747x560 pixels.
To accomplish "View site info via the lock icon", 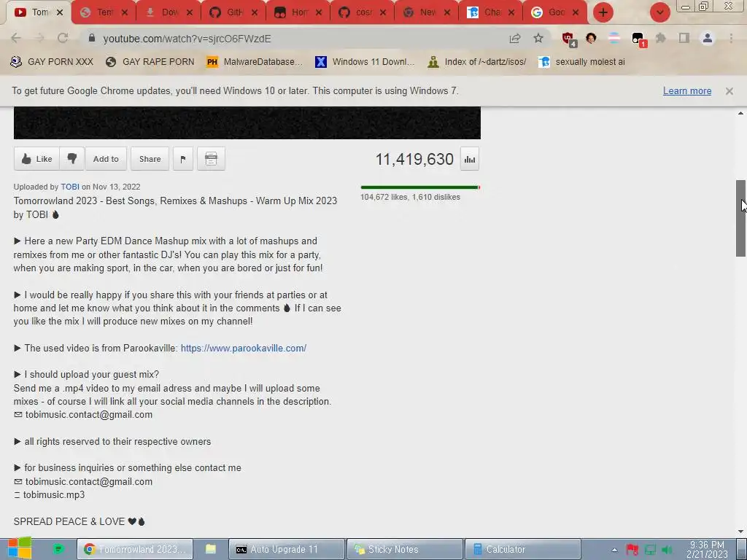I will coord(91,38).
